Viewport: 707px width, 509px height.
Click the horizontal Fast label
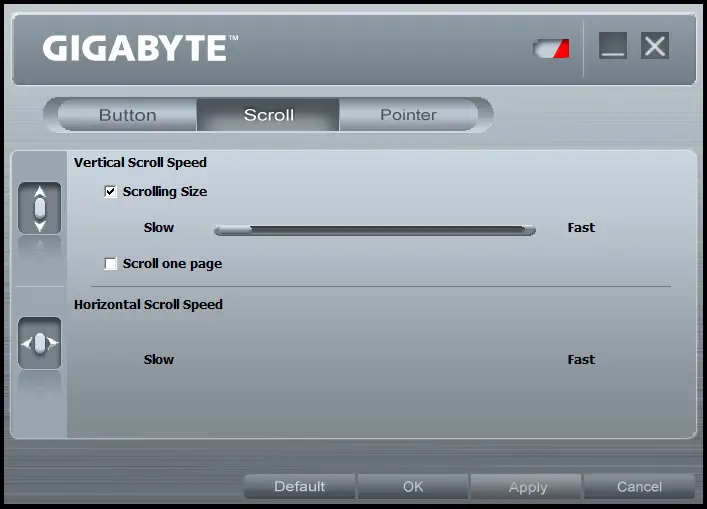click(581, 360)
